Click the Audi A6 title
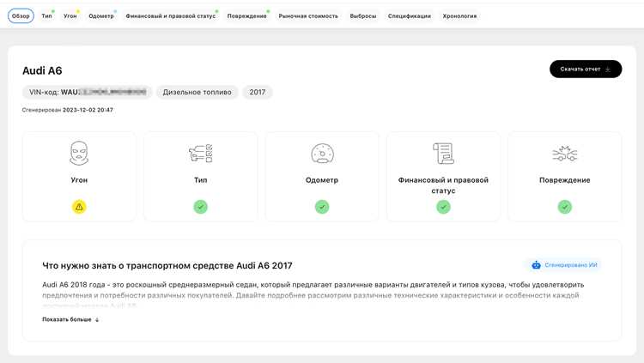644x363 pixels. [x=42, y=70]
